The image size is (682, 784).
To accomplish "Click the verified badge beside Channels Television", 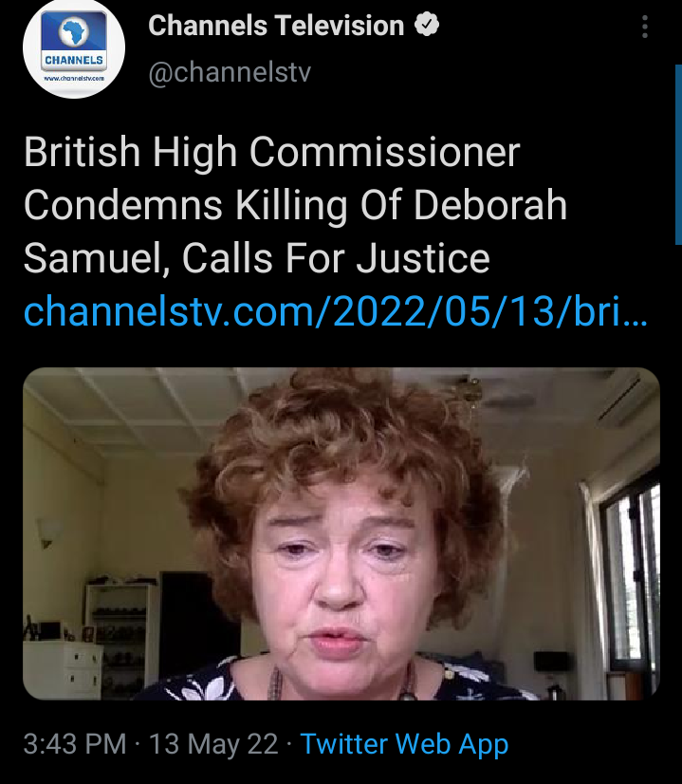I will [427, 25].
